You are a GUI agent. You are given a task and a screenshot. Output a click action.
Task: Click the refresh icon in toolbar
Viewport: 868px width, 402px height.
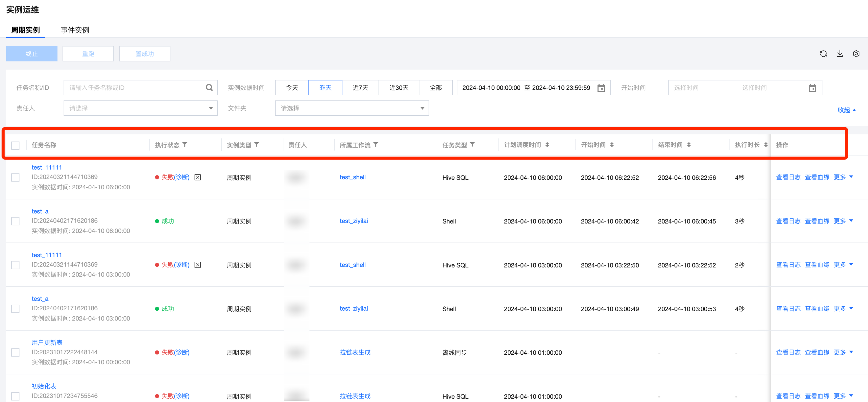823,53
